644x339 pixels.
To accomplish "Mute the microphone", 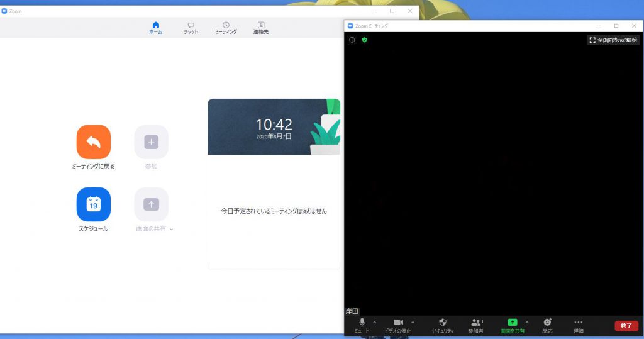I will point(362,323).
